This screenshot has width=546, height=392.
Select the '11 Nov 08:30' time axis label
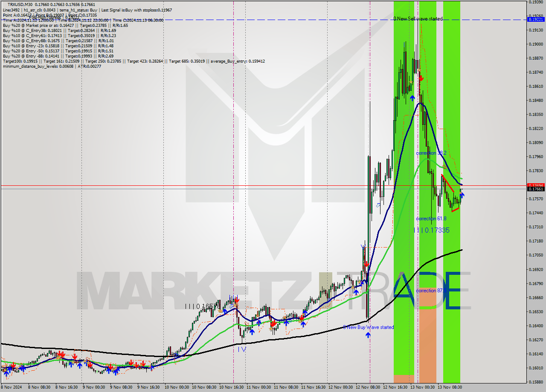click(x=286, y=387)
